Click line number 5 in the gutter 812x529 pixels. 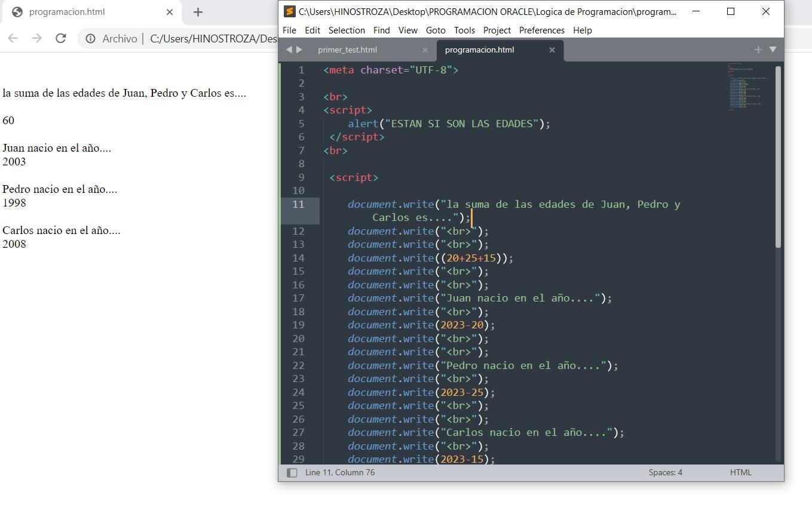[x=301, y=124]
